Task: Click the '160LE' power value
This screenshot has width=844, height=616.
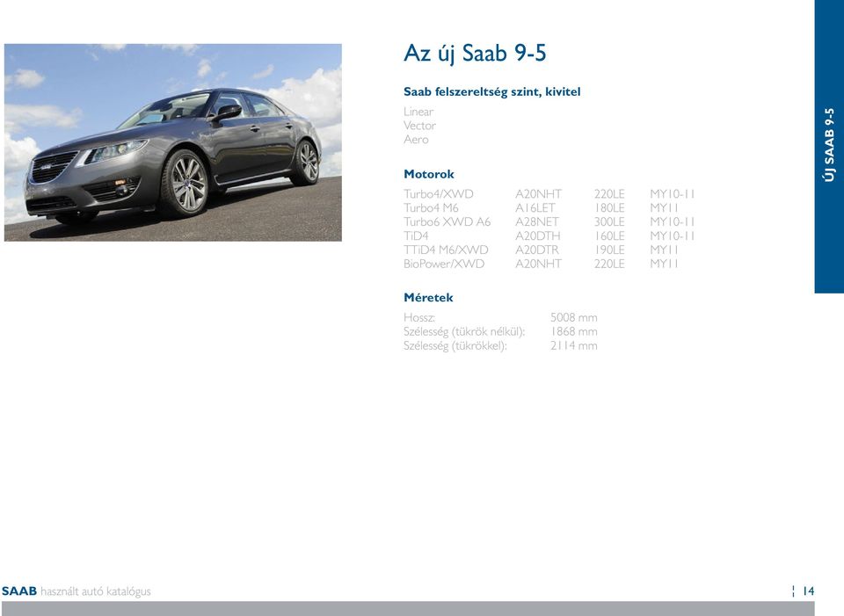Action: coord(609,236)
